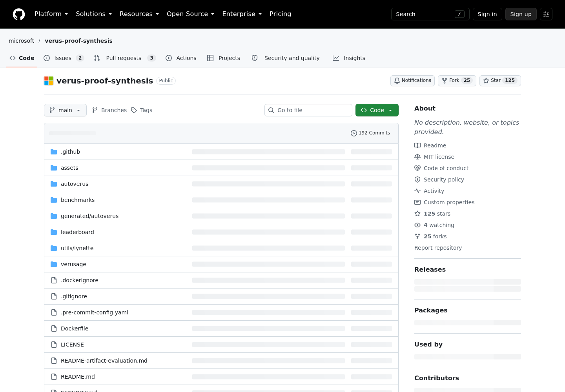Switch to the Issues tab
Viewport: 565px width, 392px height.
(64, 58)
